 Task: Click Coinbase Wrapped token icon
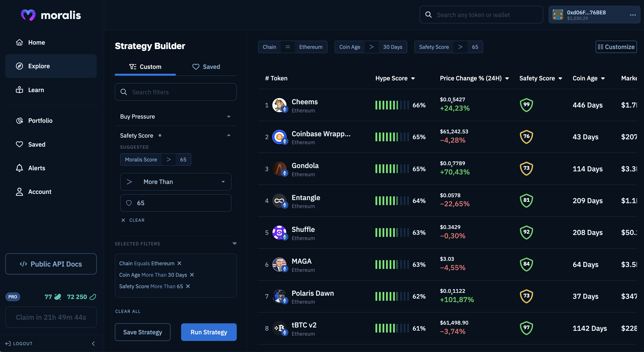click(280, 137)
